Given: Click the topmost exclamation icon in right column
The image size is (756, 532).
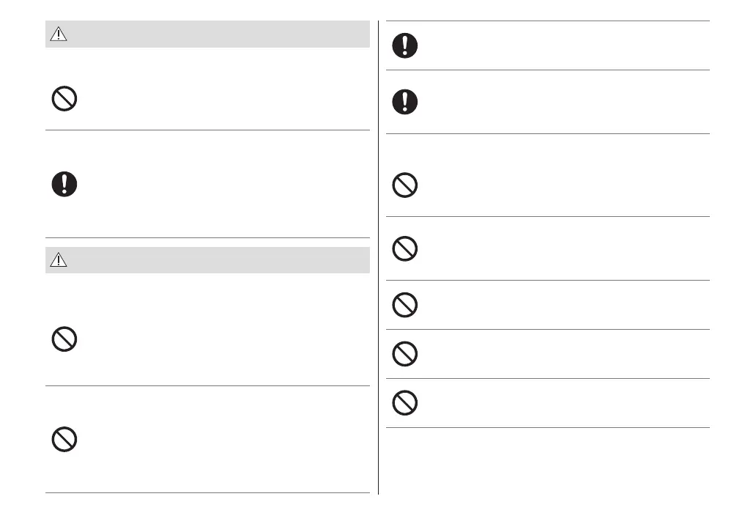Looking at the screenshot, I should pyautogui.click(x=405, y=45).
